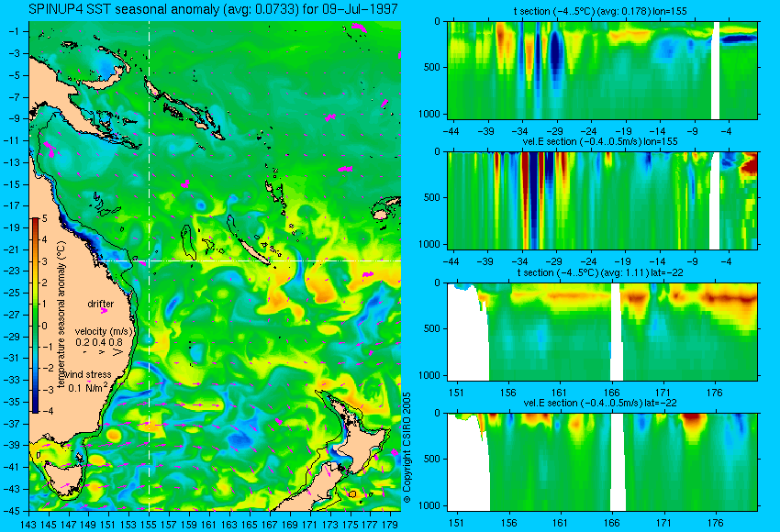Click longitude tick label 143 on map axis
780x532 pixels.
coord(28,524)
